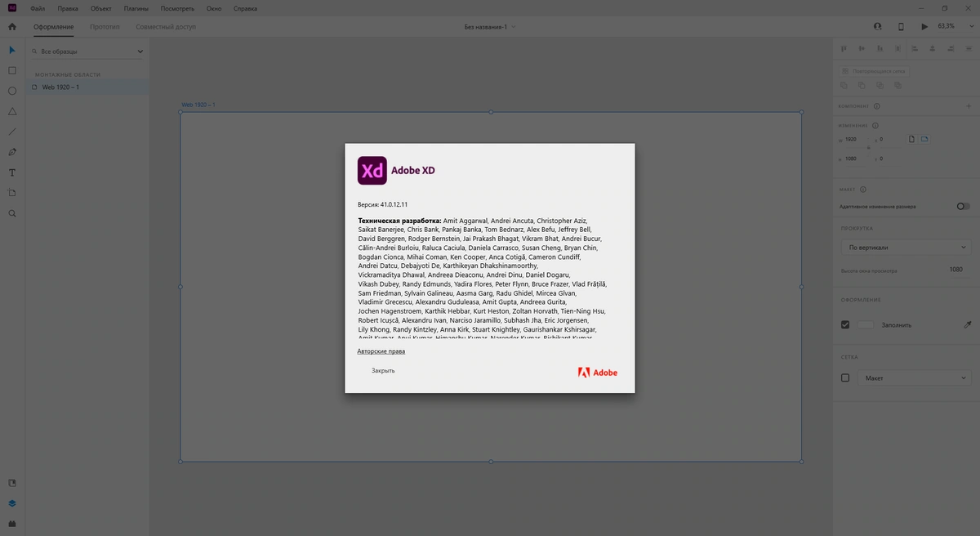
Task: Select the Pen tool
Action: 12,152
